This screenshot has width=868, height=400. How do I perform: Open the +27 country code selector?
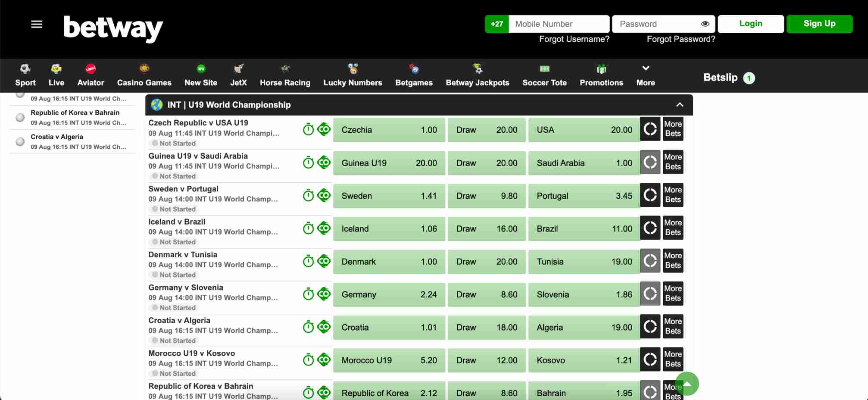[497, 24]
